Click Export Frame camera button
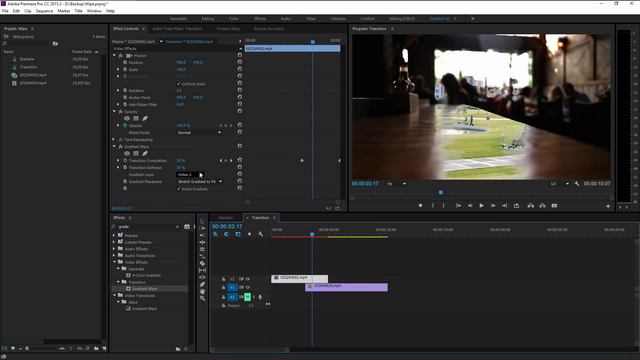 554,206
